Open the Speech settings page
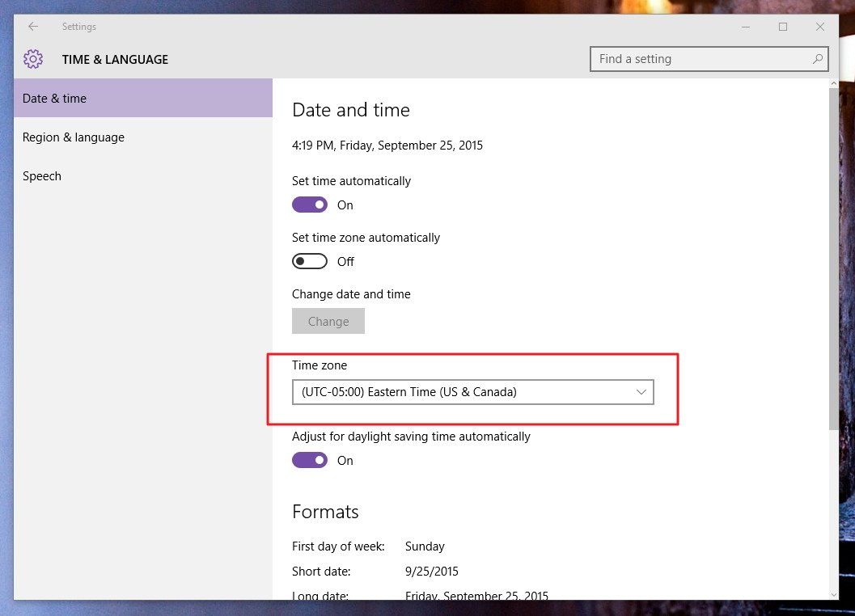The height and width of the screenshot is (616, 855). (x=42, y=175)
